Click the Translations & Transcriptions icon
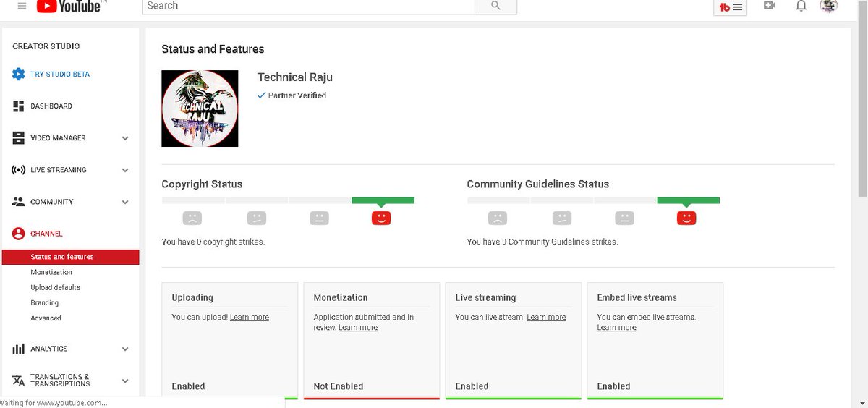 19,381
